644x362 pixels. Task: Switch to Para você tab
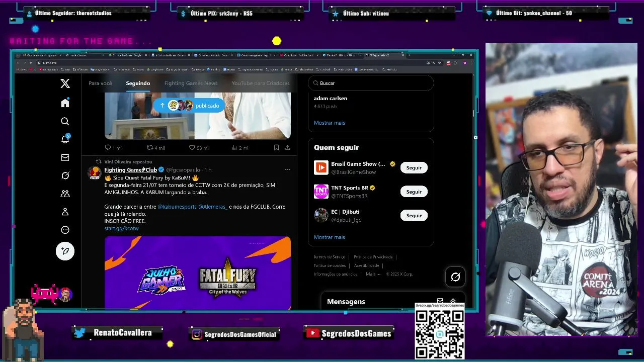pos(100,83)
